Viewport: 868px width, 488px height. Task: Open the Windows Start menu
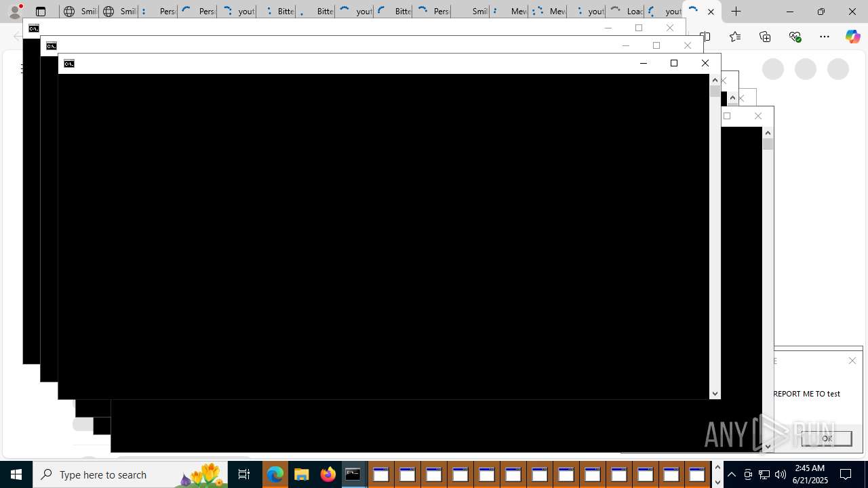(x=16, y=474)
